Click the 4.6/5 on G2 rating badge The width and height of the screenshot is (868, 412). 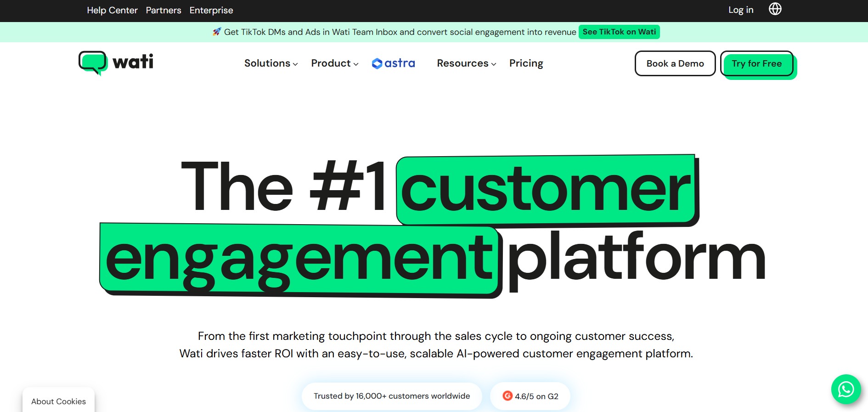tap(530, 396)
